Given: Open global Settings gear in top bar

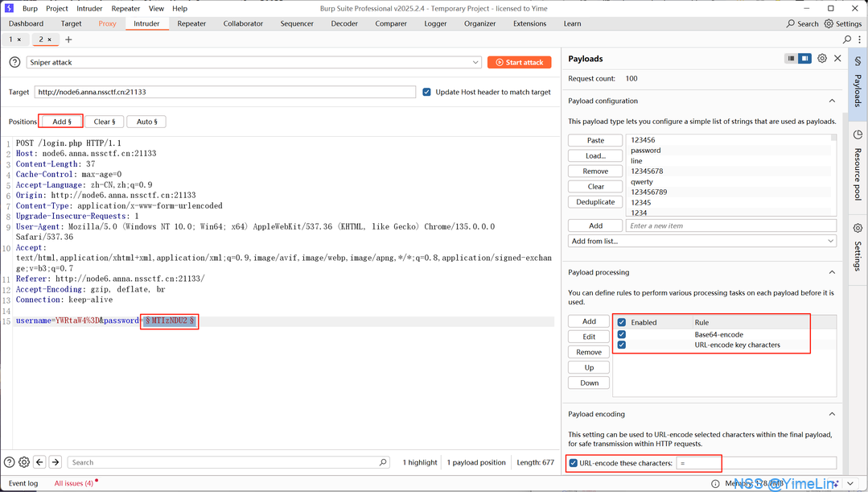Looking at the screenshot, I should [829, 24].
